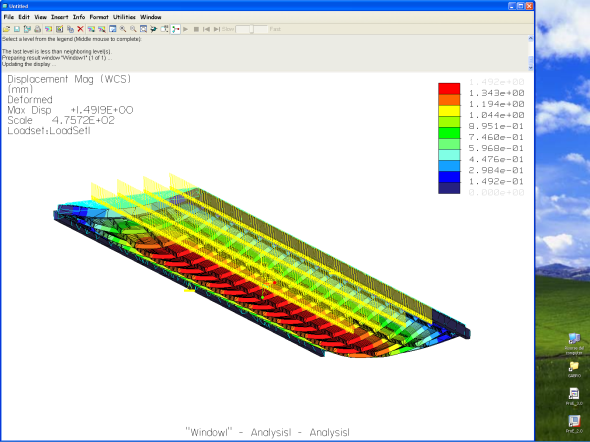The width and height of the screenshot is (590, 442).
Task: Click the zoom in magnifier icon
Action: (123, 29)
